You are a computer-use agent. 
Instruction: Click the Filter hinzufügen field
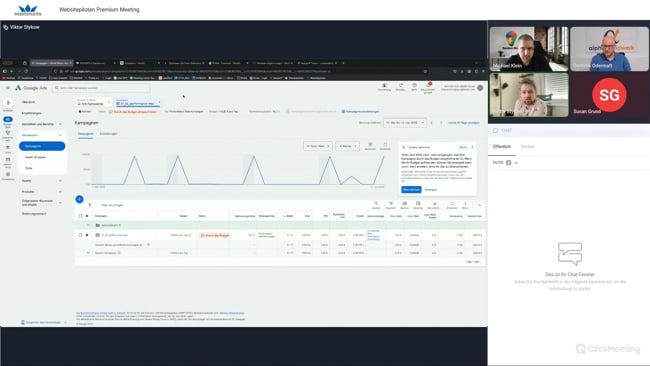(112, 205)
